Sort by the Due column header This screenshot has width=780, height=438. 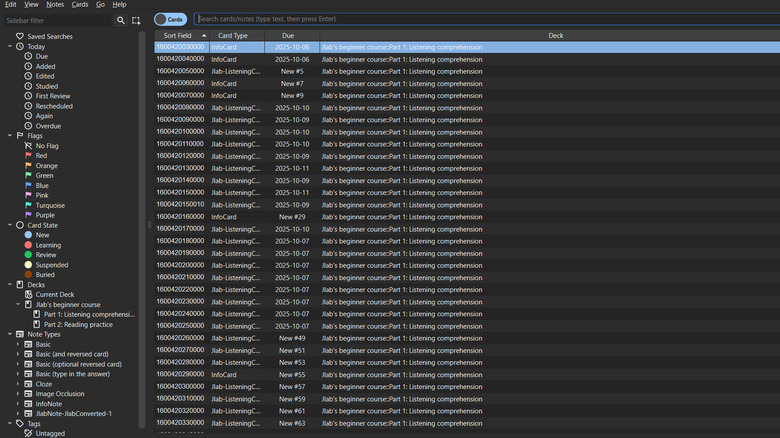(288, 35)
